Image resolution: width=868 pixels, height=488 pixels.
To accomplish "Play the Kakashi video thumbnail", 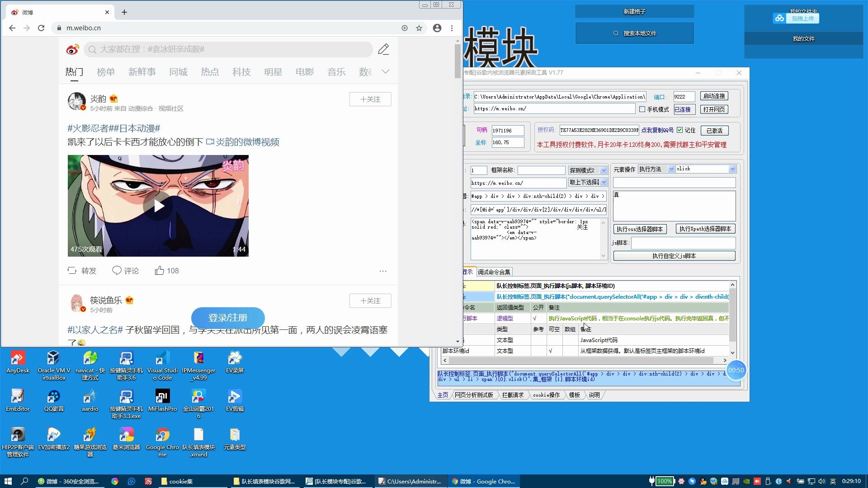I will coord(158,206).
